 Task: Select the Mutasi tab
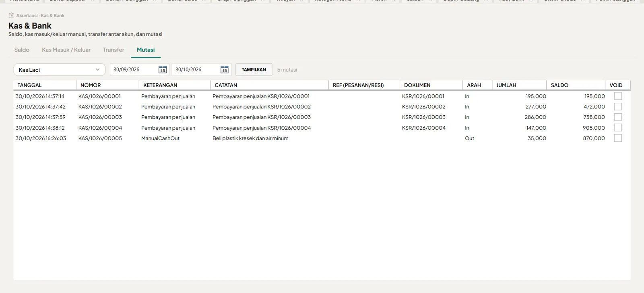(146, 50)
